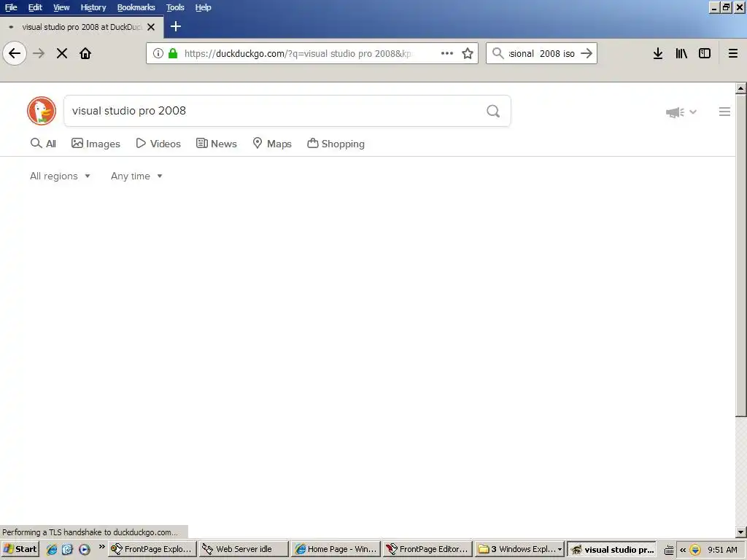Viewport: 747px width, 560px height.
Task: Expand quick launch chevron overflow
Action: click(x=101, y=546)
